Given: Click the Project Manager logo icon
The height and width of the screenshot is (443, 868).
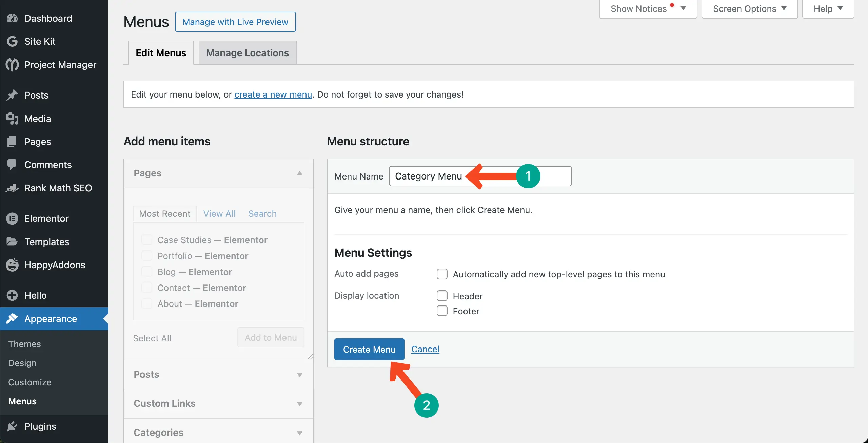Looking at the screenshot, I should [12, 65].
